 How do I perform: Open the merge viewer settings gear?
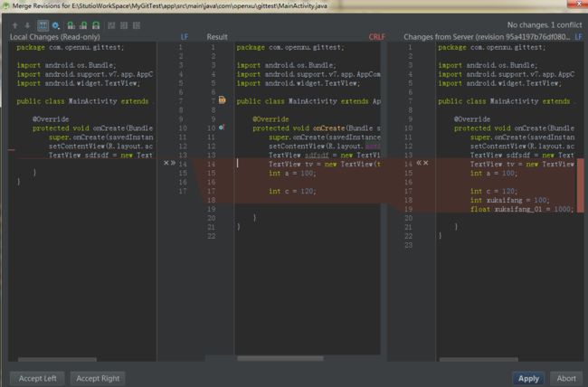coord(56,25)
